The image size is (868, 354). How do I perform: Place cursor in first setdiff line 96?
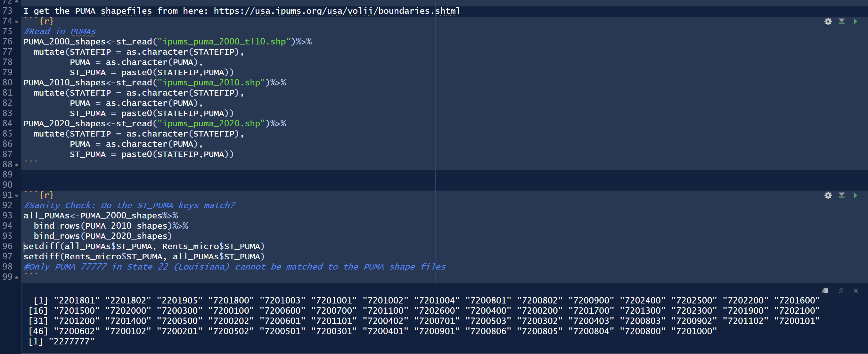[x=143, y=246]
